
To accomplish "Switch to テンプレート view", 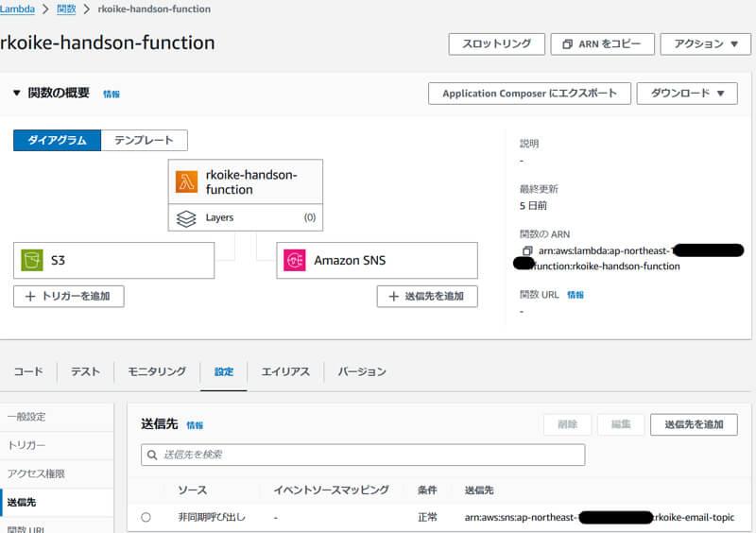I will point(145,141).
